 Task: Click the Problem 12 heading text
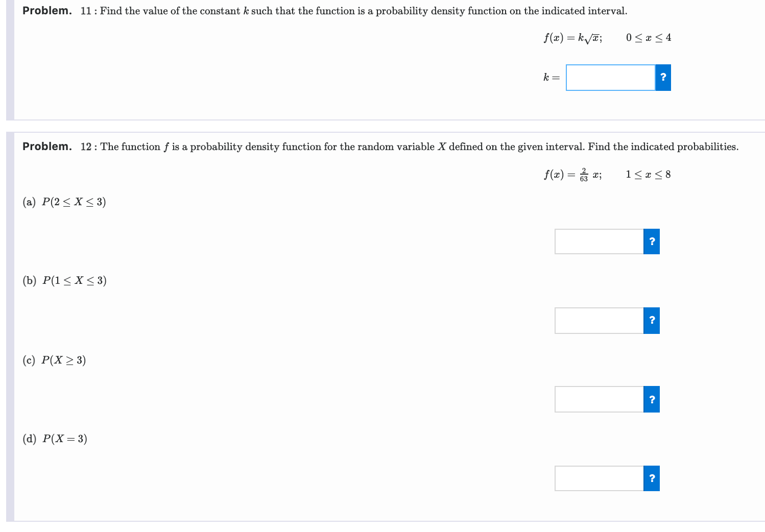46,147
